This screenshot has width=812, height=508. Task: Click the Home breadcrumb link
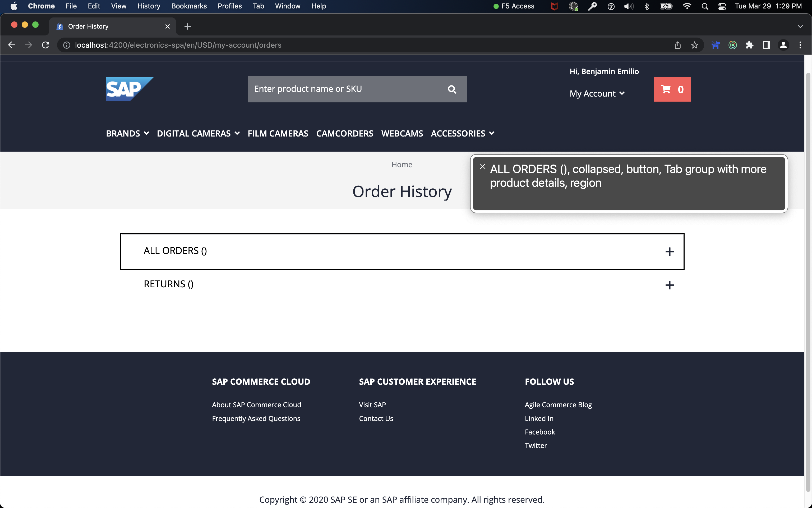[x=402, y=165]
